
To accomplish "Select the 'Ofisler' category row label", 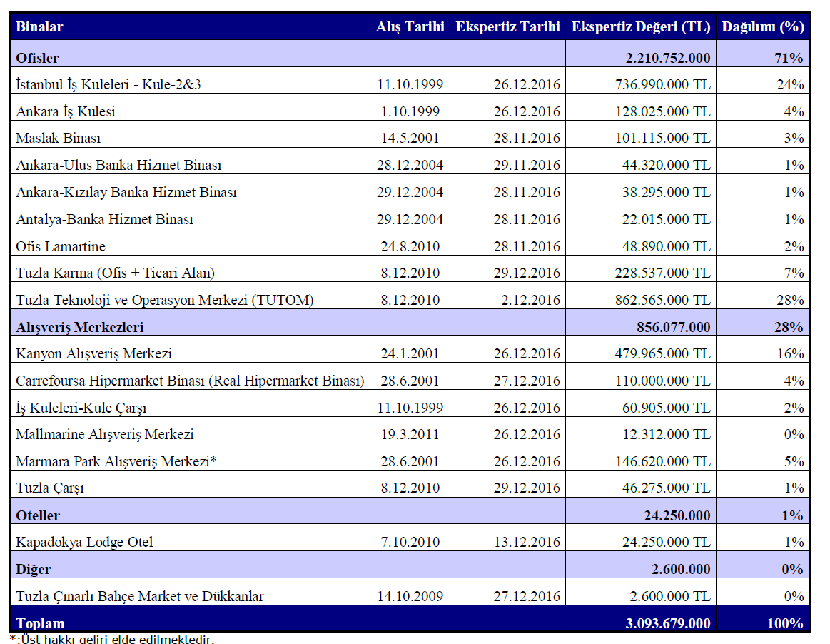I will [x=37, y=58].
